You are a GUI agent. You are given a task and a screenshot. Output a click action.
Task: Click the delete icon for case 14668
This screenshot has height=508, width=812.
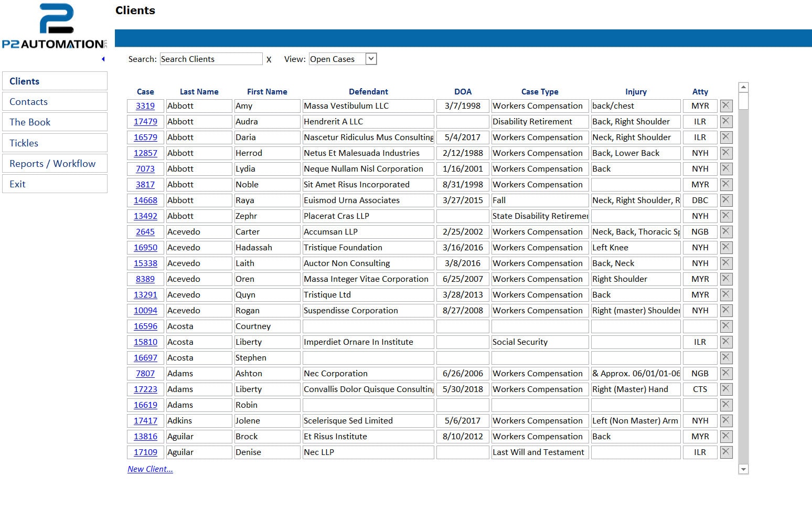(726, 200)
